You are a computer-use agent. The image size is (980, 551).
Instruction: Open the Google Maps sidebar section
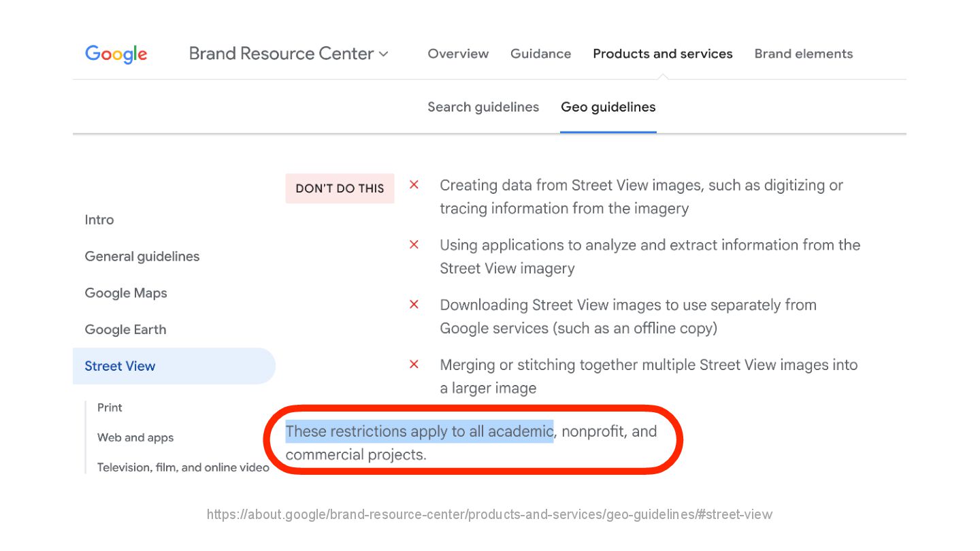[x=126, y=293]
